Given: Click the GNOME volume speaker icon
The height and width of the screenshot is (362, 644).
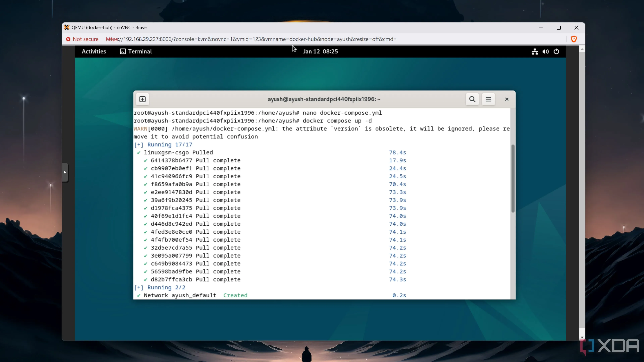Looking at the screenshot, I should [x=546, y=51].
